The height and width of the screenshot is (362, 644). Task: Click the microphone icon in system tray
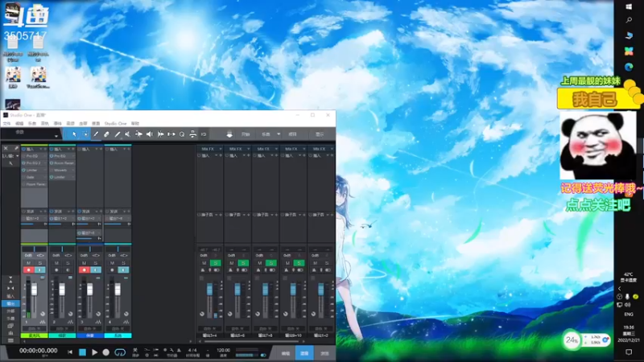point(627,296)
